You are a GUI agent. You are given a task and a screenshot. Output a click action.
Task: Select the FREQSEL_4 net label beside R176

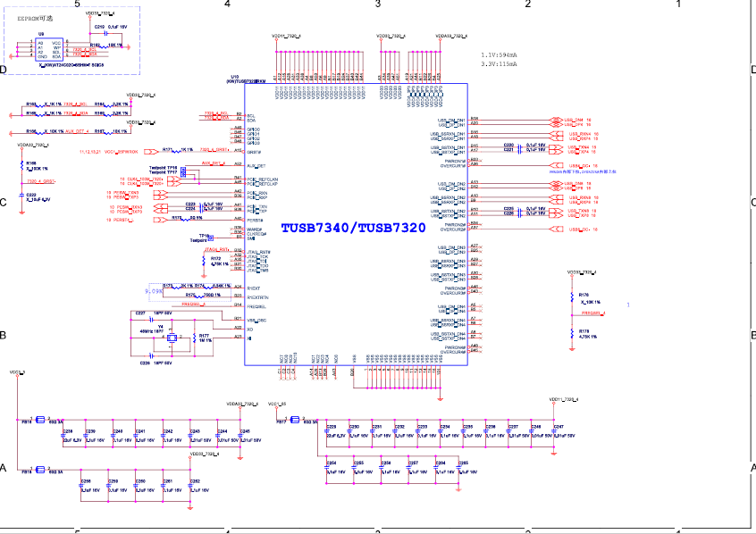[593, 313]
